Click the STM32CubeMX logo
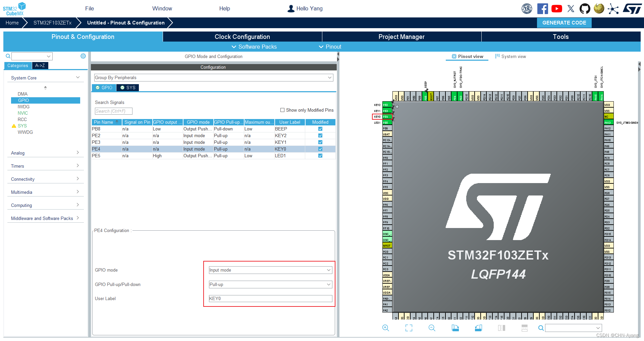 pos(14,9)
